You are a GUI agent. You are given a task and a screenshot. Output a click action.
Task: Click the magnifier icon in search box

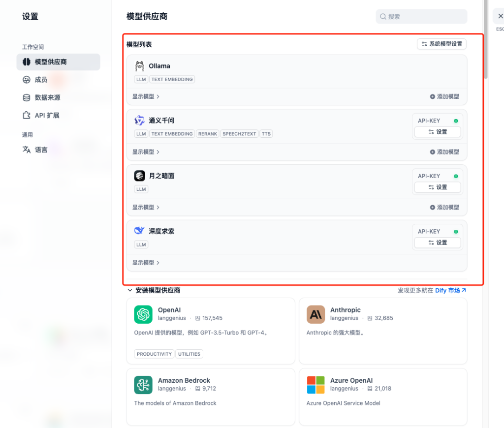pyautogui.click(x=383, y=16)
